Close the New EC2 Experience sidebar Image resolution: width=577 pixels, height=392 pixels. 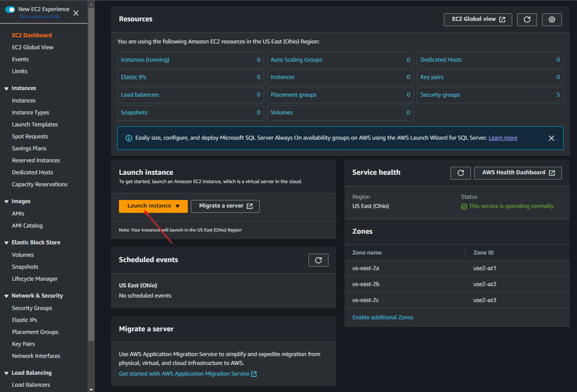76,13
